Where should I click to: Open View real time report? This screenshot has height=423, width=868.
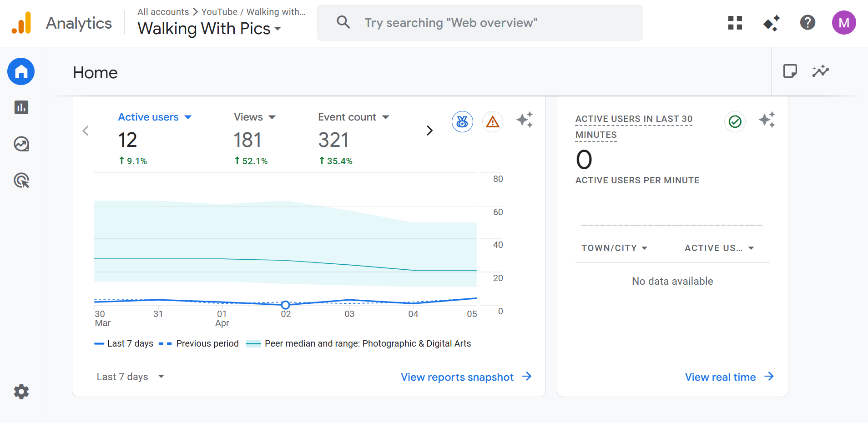720,377
